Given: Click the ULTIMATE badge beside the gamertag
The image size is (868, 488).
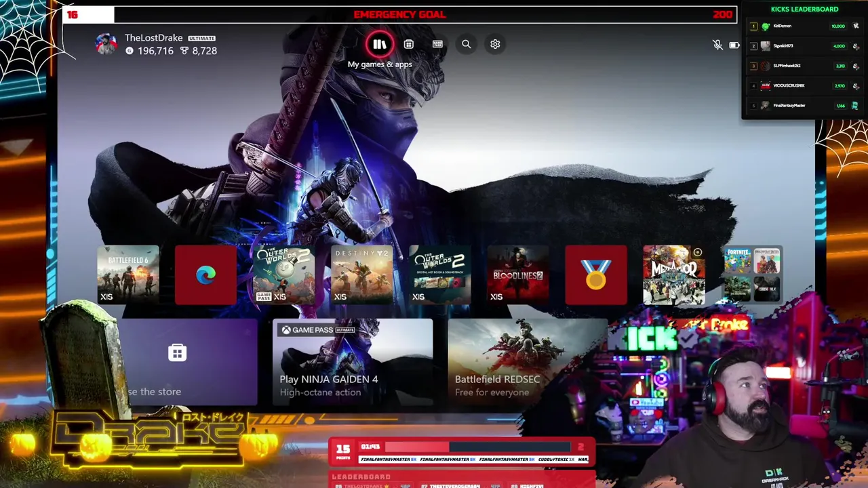Looking at the screenshot, I should click(201, 39).
